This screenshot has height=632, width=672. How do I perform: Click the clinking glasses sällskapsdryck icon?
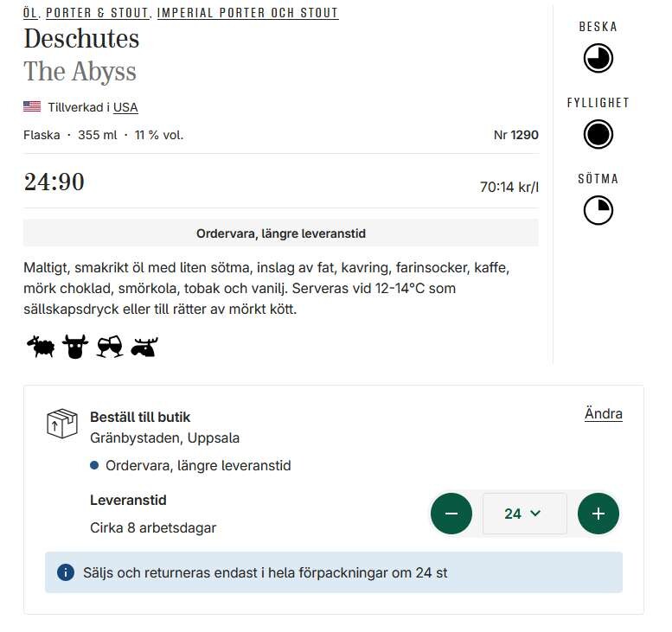tap(110, 348)
